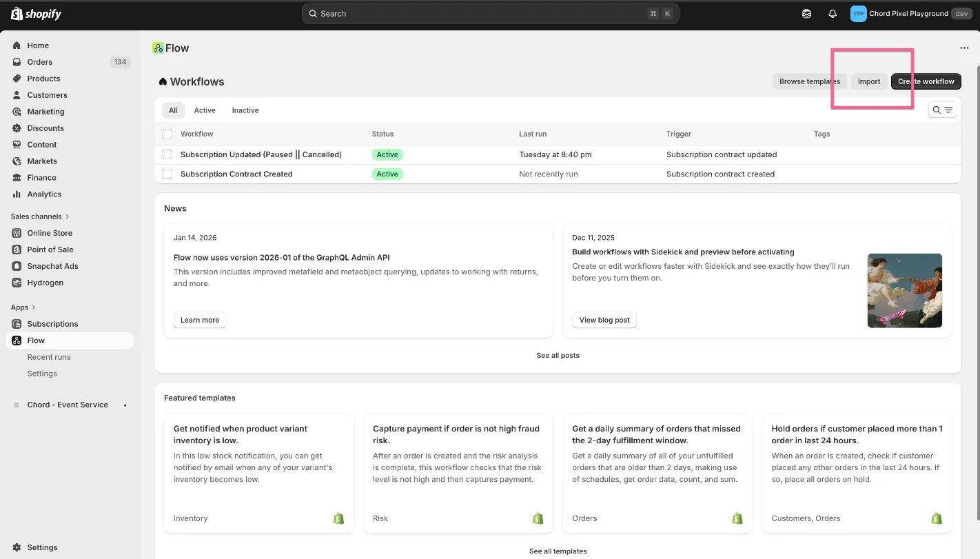Open Subscriptions app
This screenshot has width=980, height=559.
(52, 324)
